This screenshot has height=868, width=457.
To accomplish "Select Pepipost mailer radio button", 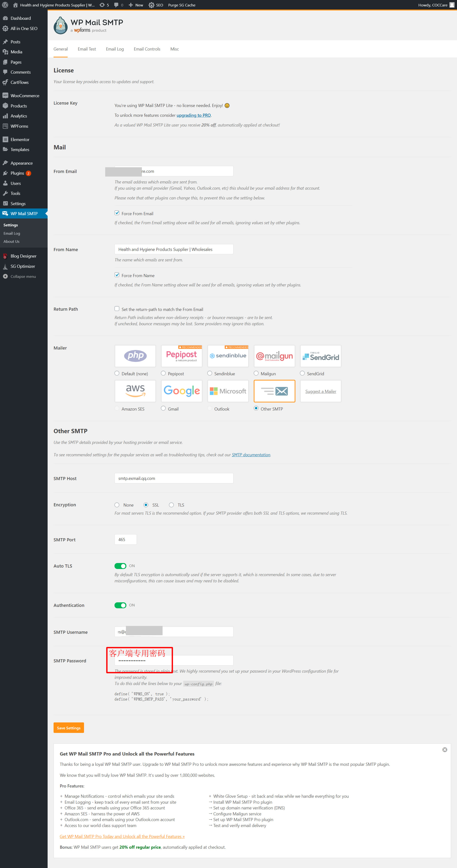I will 163,373.
